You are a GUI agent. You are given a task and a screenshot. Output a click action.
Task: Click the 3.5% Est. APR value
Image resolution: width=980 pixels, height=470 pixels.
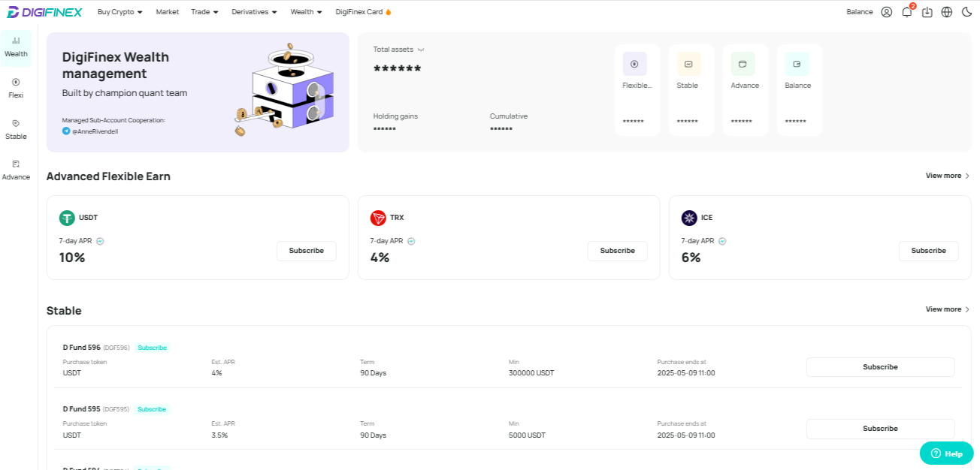pos(219,435)
